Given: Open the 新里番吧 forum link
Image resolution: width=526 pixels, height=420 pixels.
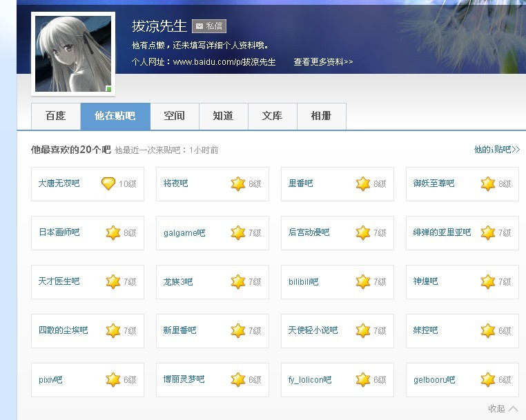Looking at the screenshot, I should click(179, 330).
